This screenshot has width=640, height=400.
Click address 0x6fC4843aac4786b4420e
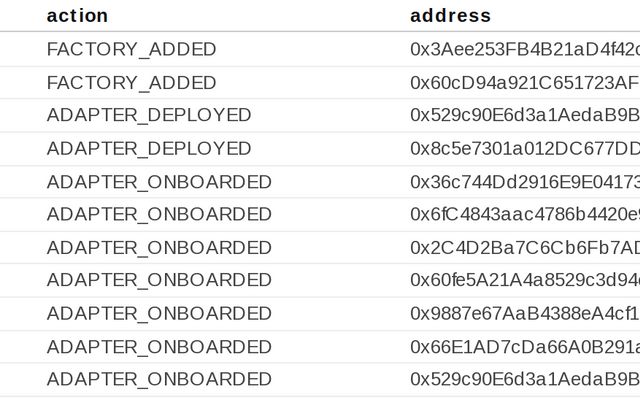(525, 214)
